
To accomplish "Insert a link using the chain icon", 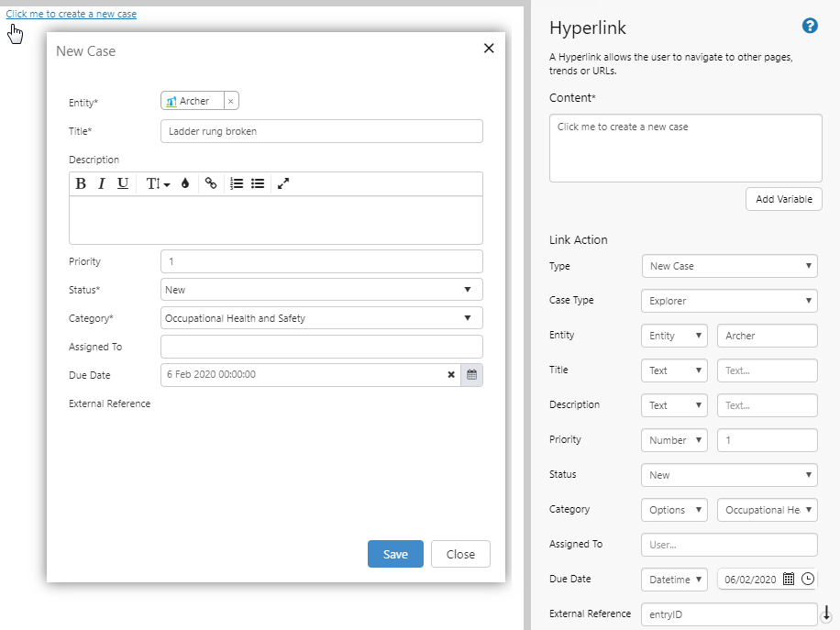I will point(211,183).
